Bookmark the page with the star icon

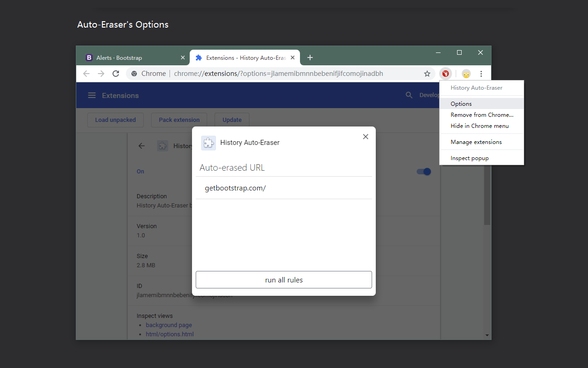click(427, 74)
